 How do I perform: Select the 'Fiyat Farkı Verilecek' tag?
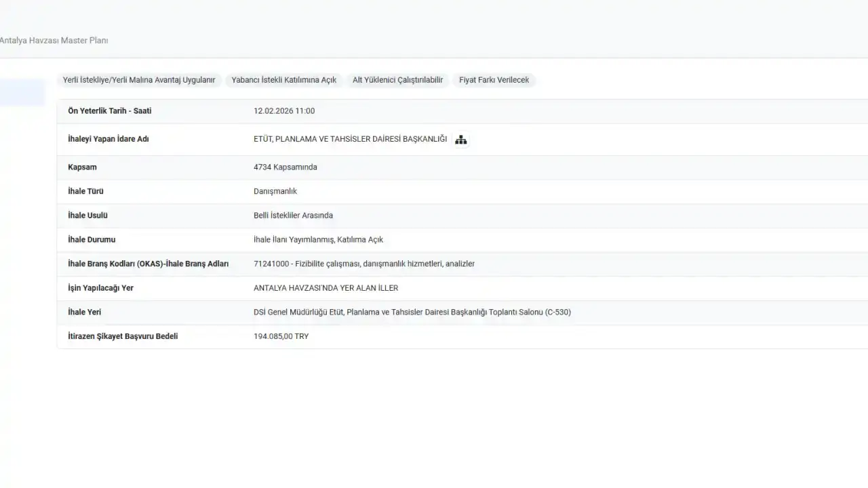(494, 80)
